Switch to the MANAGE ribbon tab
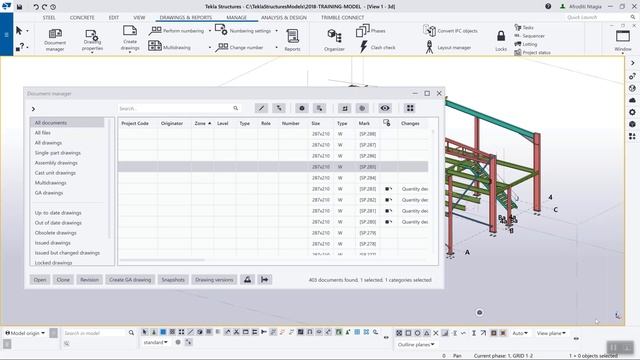This screenshot has height=360, width=640. [x=237, y=18]
